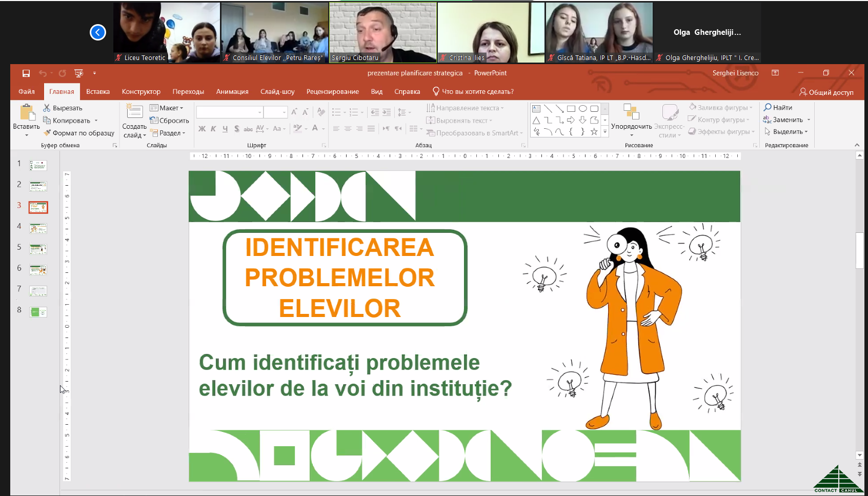The width and height of the screenshot is (868, 496).
Task: Open the Layout (Макет) dropdown
Action: pyautogui.click(x=167, y=108)
